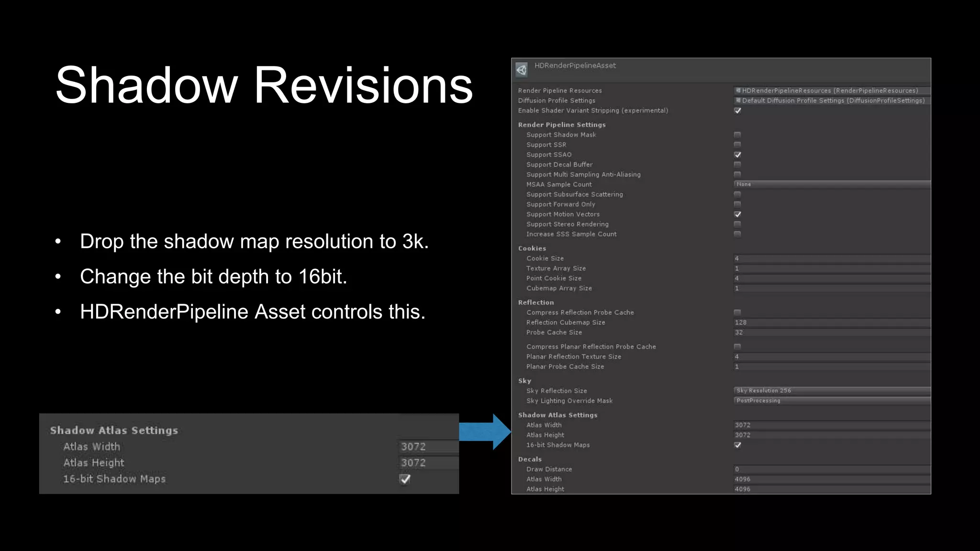Click bullet 'Change the bit depth to 16bit.'

pyautogui.click(x=213, y=277)
